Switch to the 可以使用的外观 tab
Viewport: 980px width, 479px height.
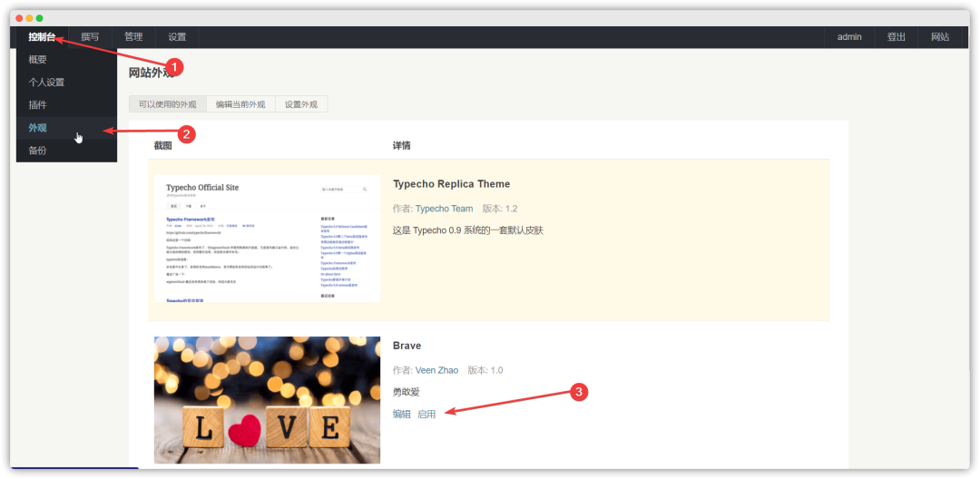pyautogui.click(x=168, y=104)
